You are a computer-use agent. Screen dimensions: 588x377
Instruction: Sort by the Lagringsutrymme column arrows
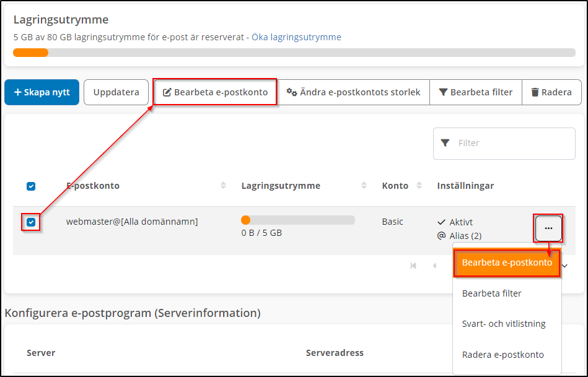pyautogui.click(x=364, y=186)
